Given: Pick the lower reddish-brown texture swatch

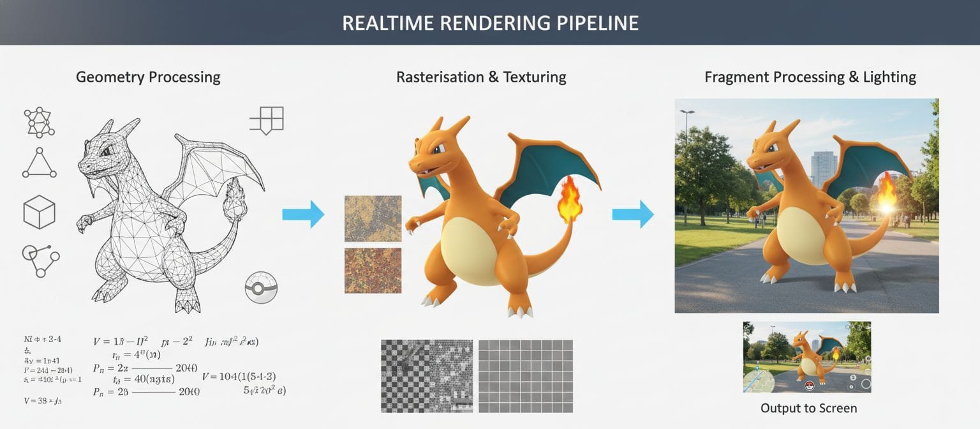Looking at the screenshot, I should [x=373, y=271].
